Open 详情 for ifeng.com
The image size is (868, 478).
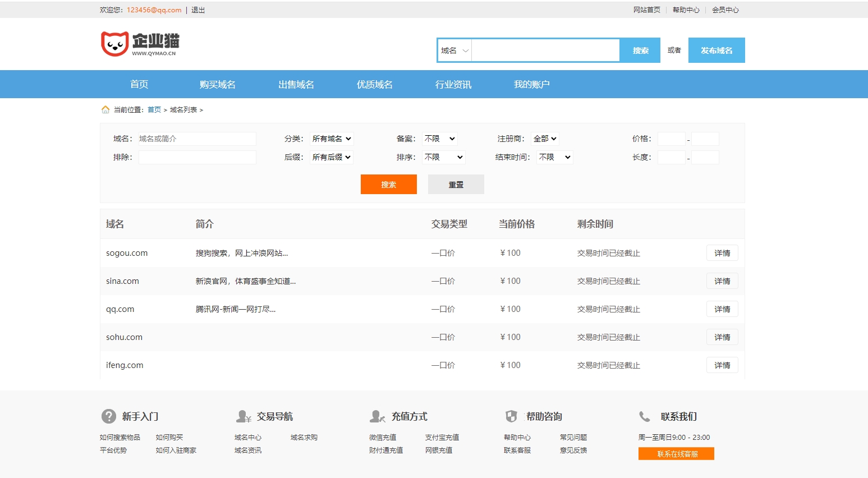click(722, 365)
